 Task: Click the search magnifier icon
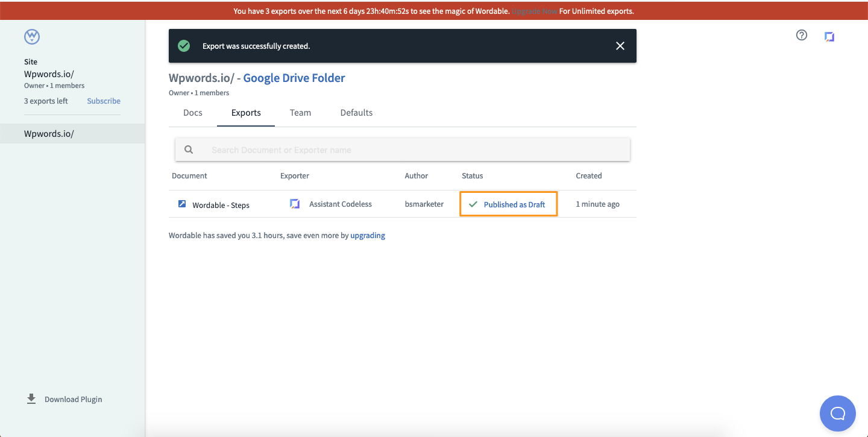tap(189, 150)
